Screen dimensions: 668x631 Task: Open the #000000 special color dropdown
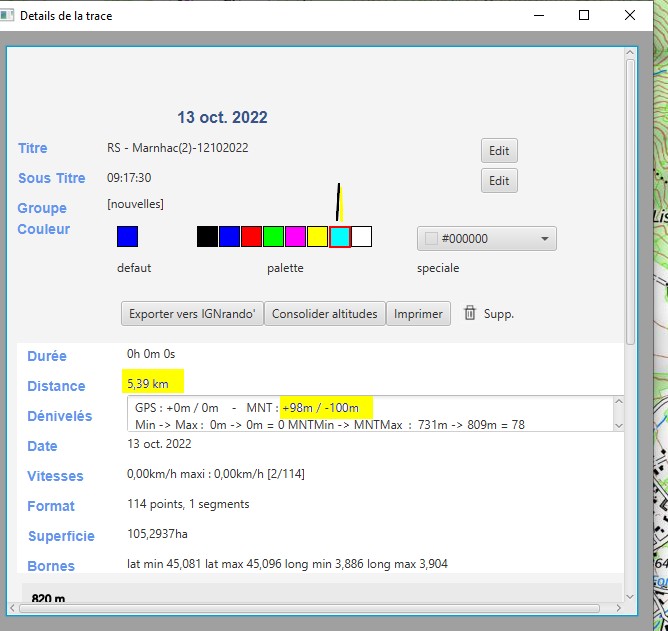point(486,239)
